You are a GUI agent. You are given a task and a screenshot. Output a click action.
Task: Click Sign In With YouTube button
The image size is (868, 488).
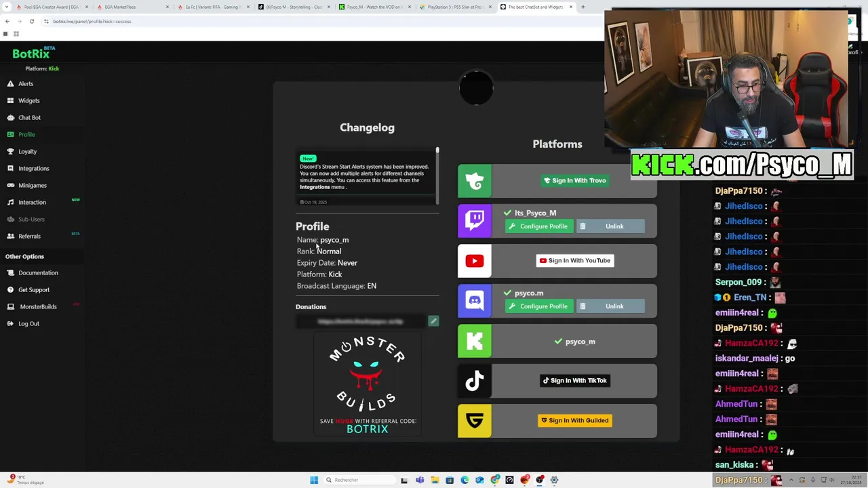tap(575, 260)
